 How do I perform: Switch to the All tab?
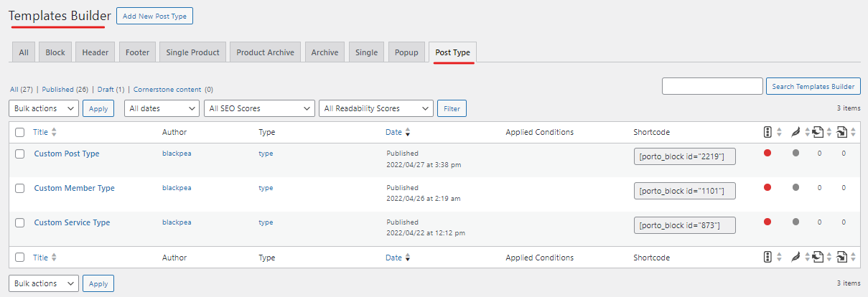pos(24,52)
